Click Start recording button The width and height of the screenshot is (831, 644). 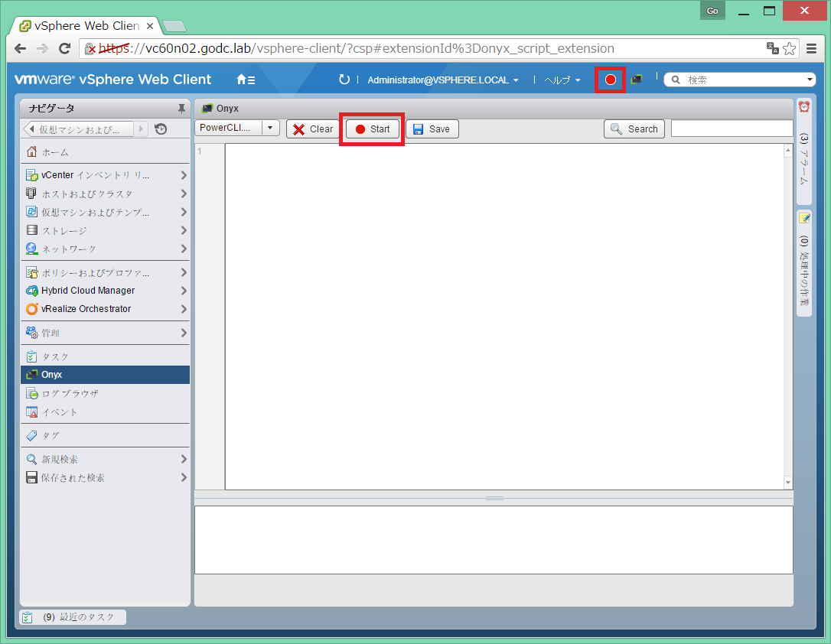click(x=373, y=129)
